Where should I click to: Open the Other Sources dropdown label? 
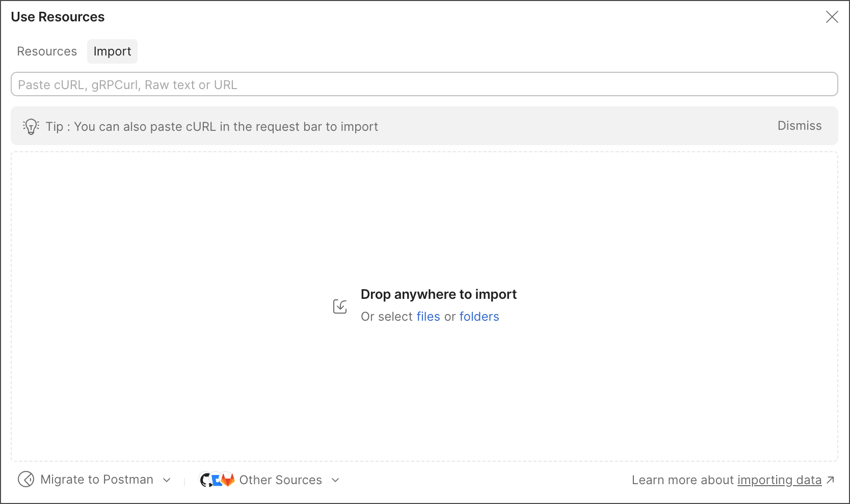click(280, 480)
